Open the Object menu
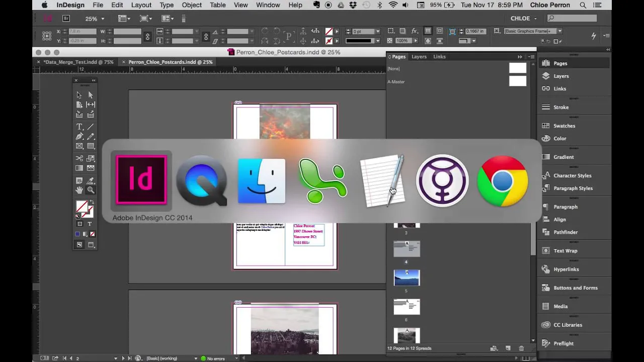The width and height of the screenshot is (644, 362). pos(192,5)
